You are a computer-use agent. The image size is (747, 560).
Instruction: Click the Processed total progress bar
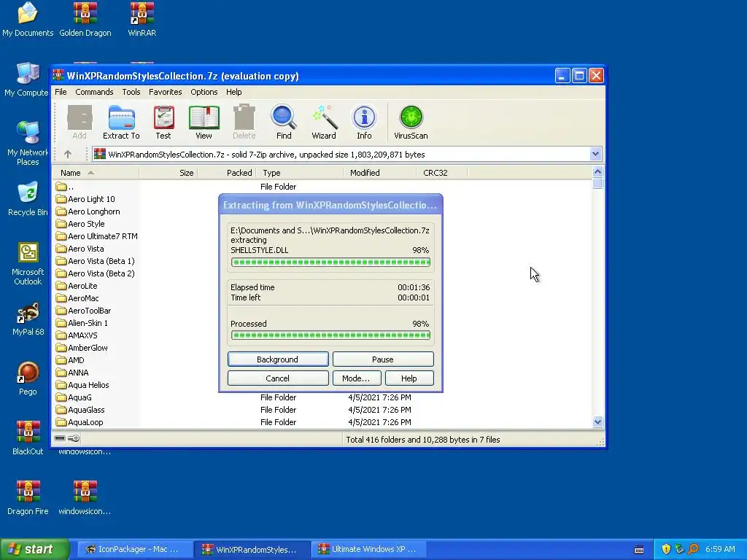click(330, 335)
